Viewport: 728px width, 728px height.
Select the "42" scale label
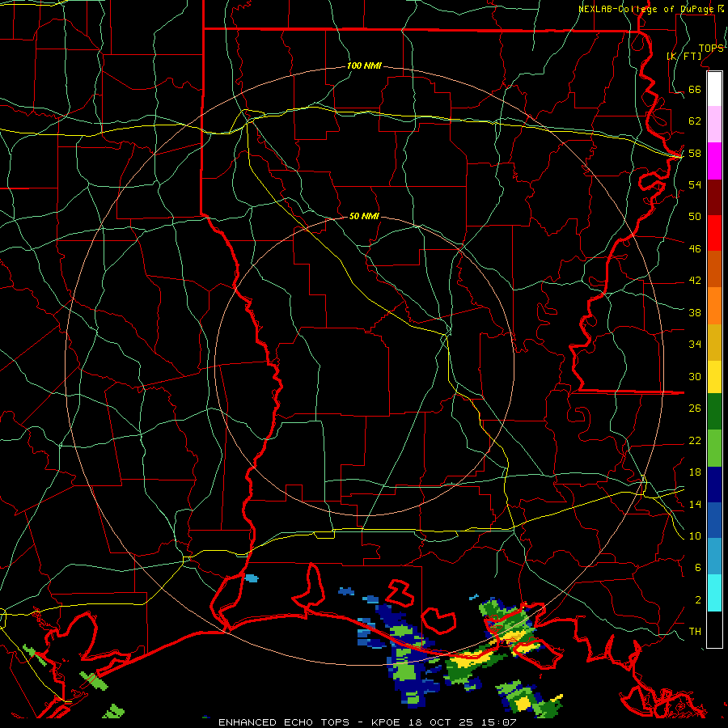coord(695,280)
